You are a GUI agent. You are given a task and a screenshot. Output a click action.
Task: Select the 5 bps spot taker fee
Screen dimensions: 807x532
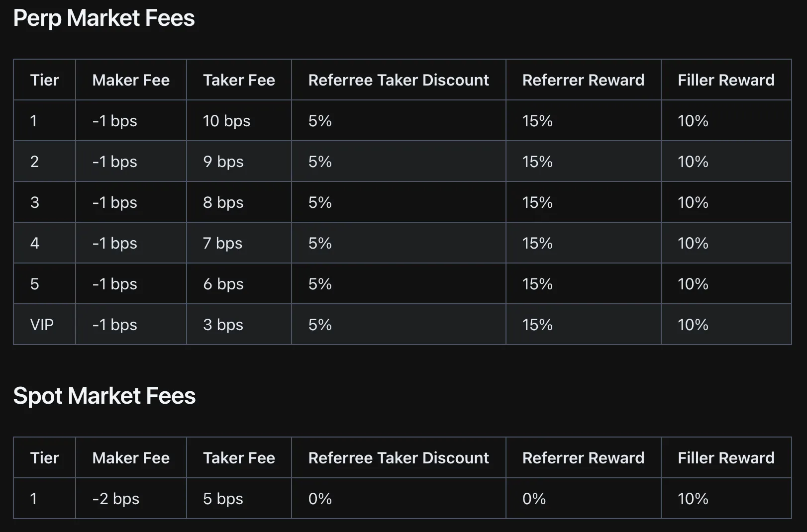(223, 499)
